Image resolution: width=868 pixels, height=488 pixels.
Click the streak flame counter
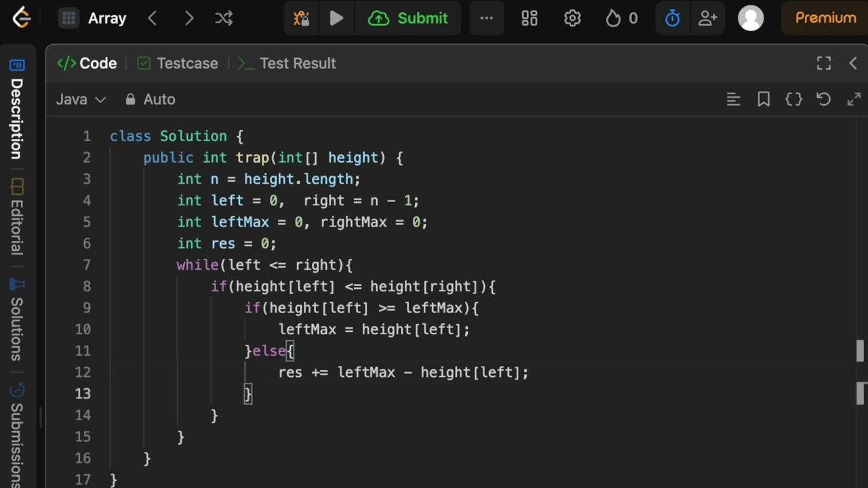click(x=622, y=18)
